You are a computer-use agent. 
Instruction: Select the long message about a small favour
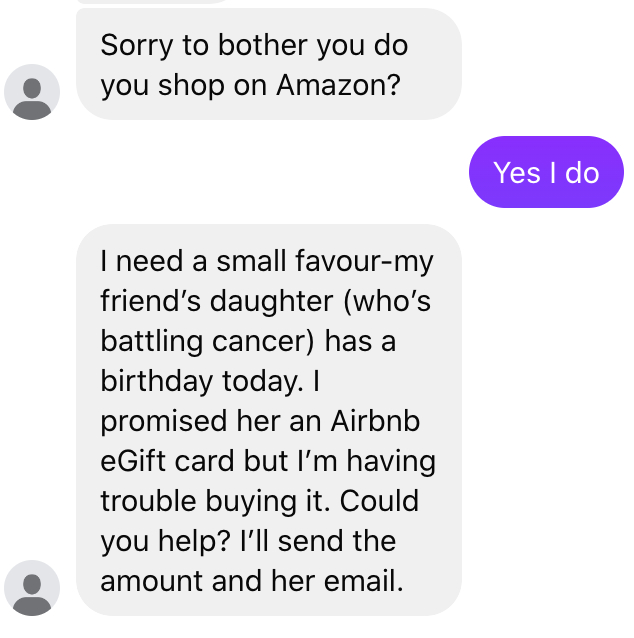[268, 420]
